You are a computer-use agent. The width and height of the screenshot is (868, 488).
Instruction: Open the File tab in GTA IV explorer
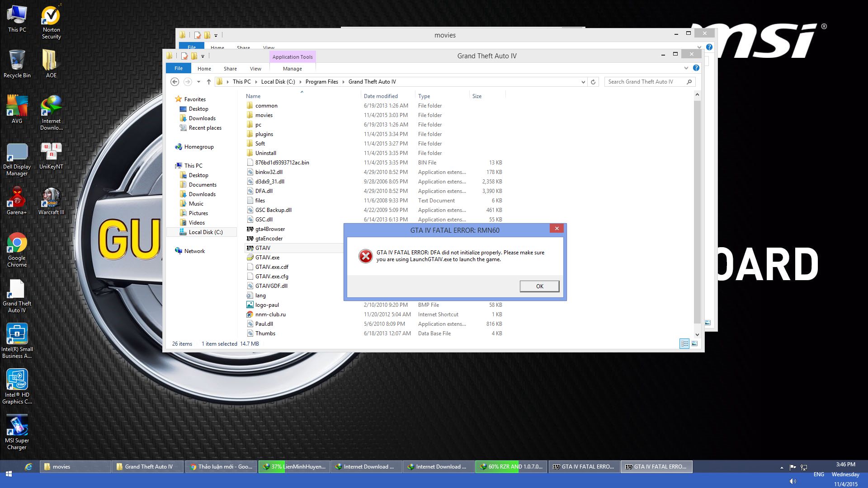179,68
